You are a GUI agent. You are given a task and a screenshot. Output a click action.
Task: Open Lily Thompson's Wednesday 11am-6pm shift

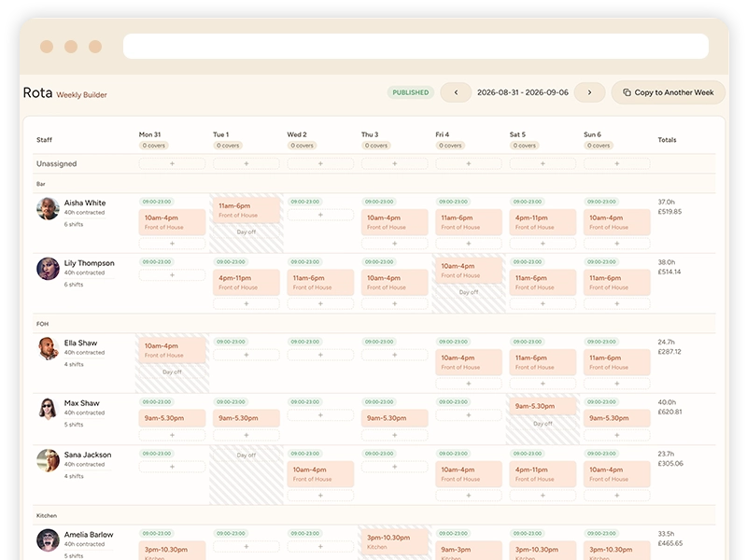(x=320, y=283)
